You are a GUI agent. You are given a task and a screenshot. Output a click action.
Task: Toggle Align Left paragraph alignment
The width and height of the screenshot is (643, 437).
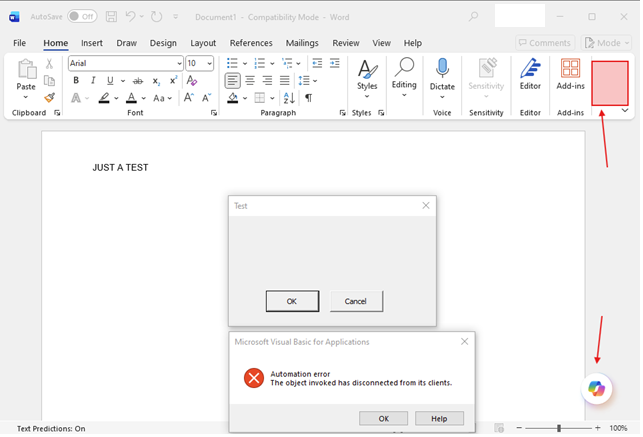tap(233, 80)
